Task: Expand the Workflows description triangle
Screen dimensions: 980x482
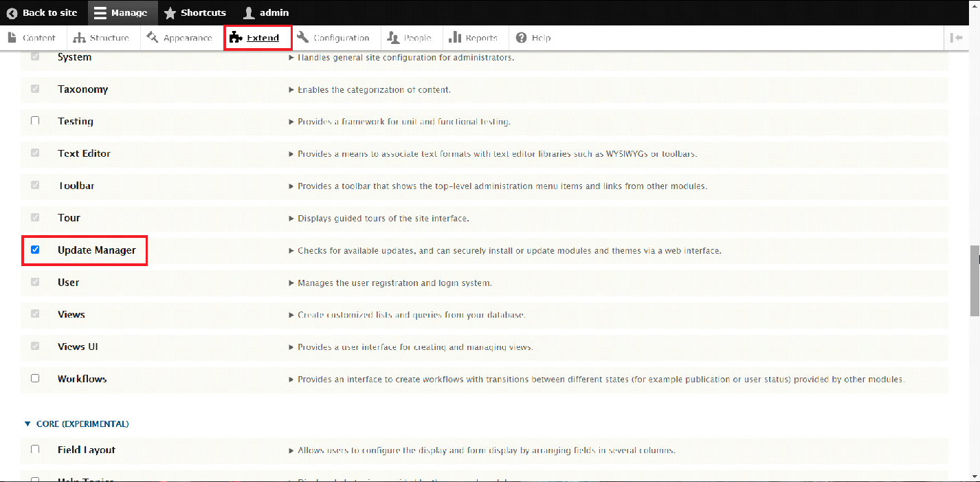Action: (291, 380)
